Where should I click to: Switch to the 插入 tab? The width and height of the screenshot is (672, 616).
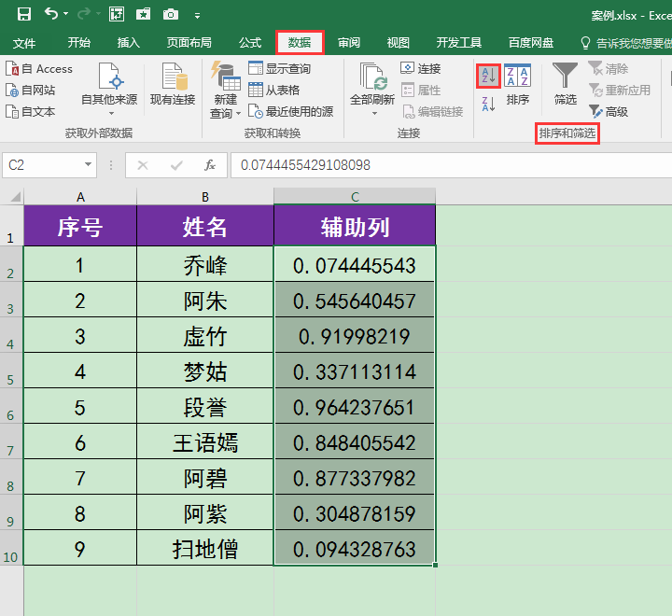129,42
